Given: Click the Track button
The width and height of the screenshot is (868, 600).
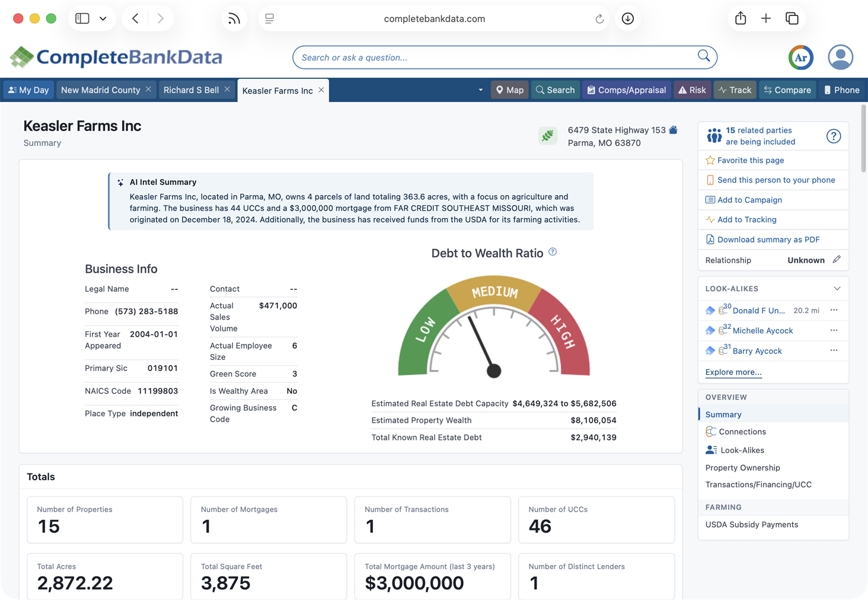Looking at the screenshot, I should [x=735, y=90].
